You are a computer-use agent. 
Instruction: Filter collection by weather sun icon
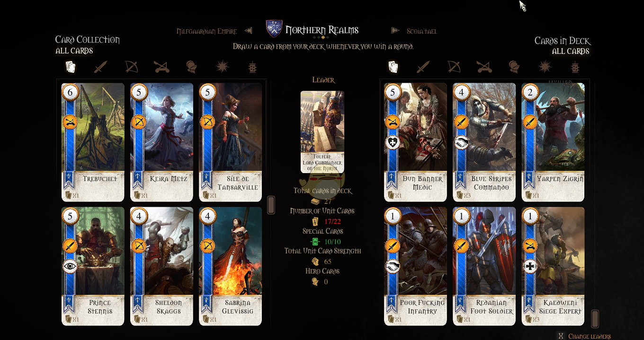(223, 67)
